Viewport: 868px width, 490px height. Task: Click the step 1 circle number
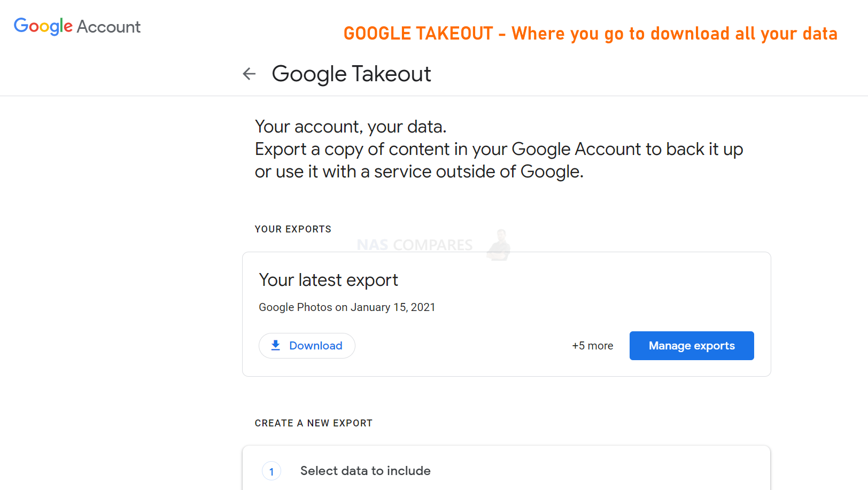coord(272,471)
